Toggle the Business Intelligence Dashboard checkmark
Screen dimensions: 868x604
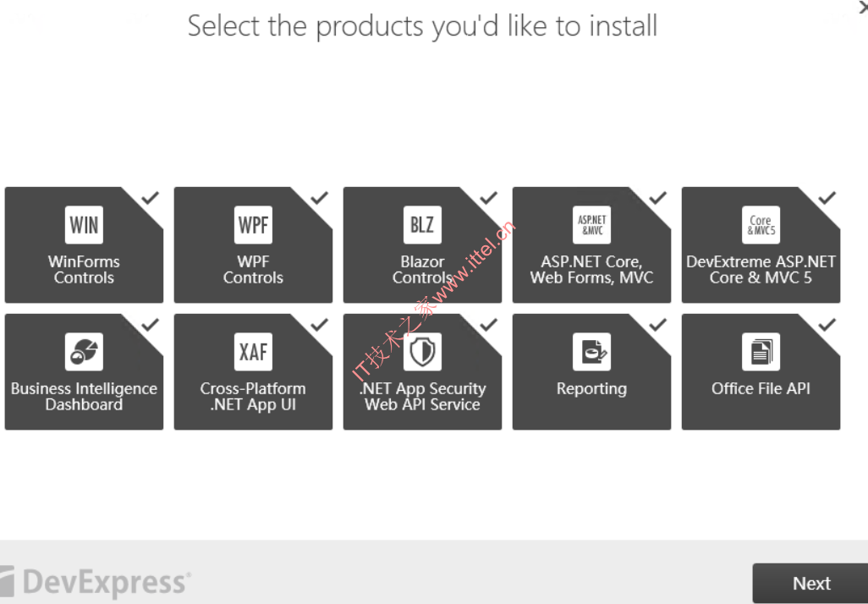click(151, 325)
